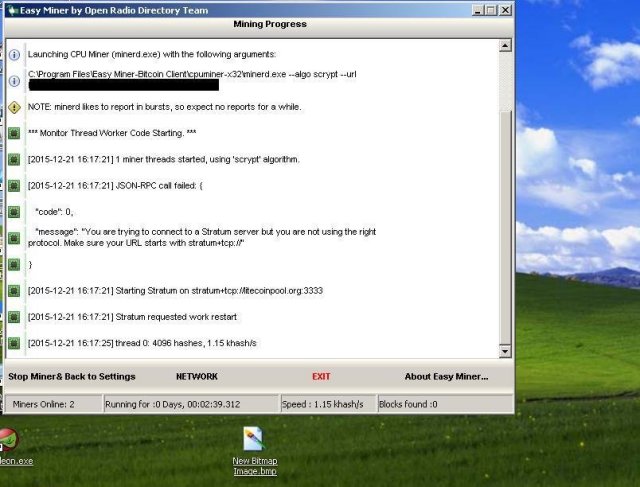The height and width of the screenshot is (487, 640).
Task: Minimize the Easy Miner window
Action: 478,10
